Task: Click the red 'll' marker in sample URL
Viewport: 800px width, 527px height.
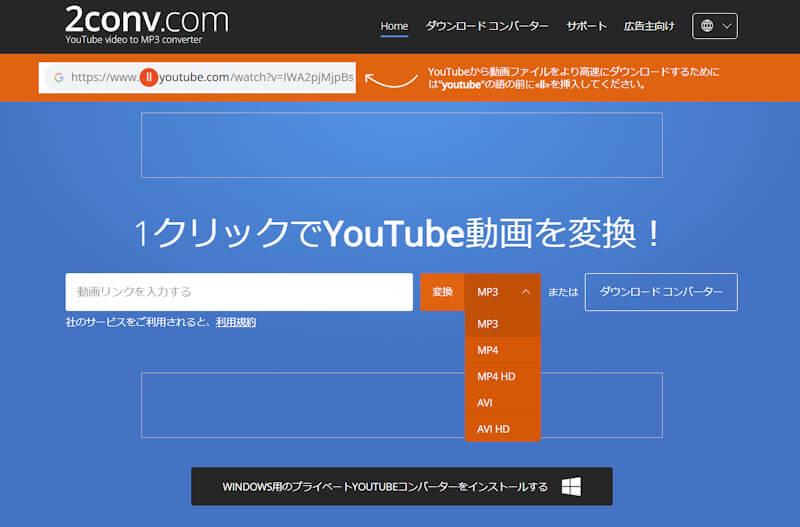Action: (x=148, y=78)
